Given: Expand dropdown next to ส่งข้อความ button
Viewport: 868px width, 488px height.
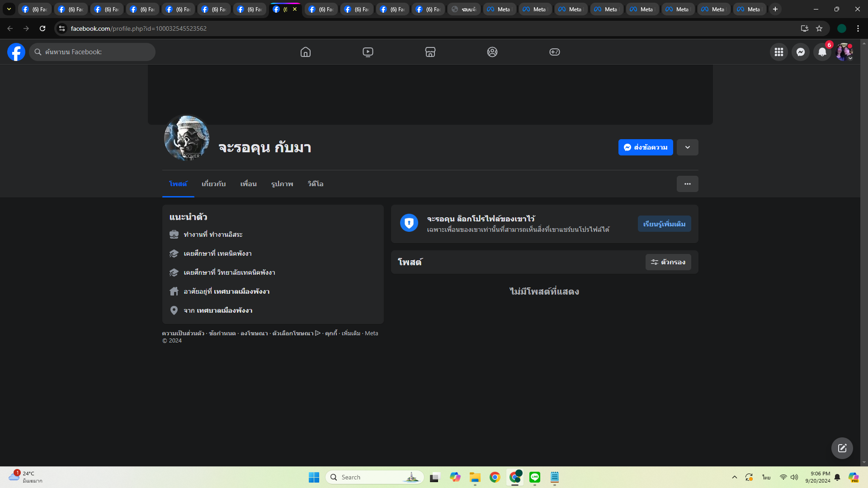Looking at the screenshot, I should click(687, 147).
